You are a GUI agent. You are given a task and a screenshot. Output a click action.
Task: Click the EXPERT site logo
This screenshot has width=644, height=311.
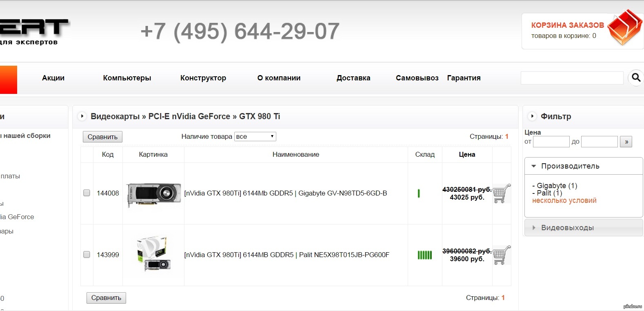(x=34, y=31)
